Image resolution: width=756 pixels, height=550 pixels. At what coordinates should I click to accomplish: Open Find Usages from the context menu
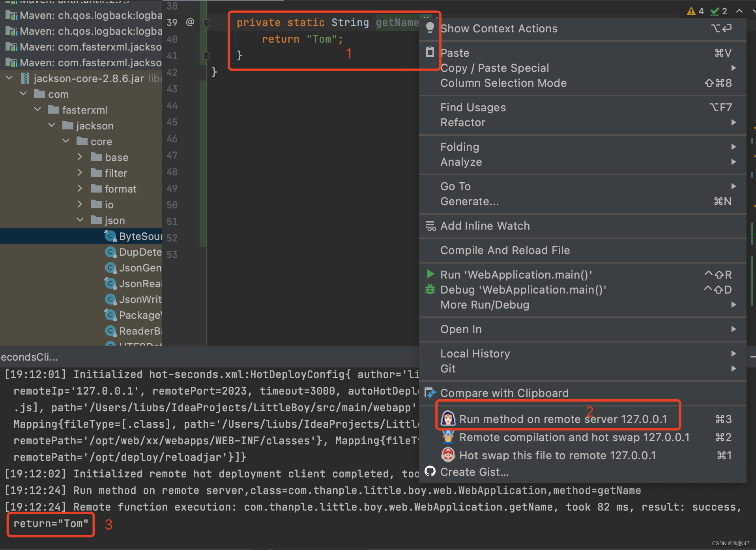point(473,107)
